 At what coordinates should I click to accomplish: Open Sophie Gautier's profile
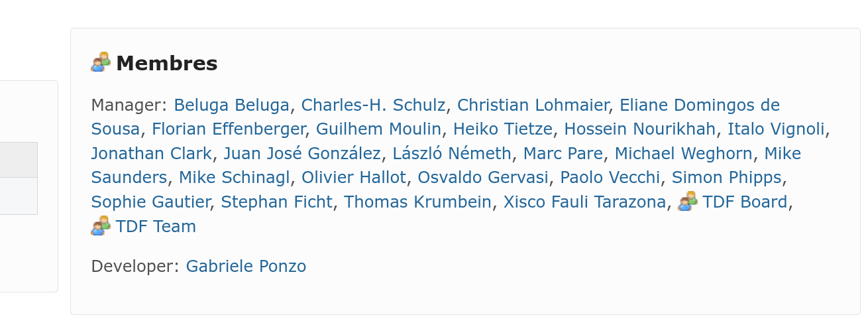tap(150, 202)
